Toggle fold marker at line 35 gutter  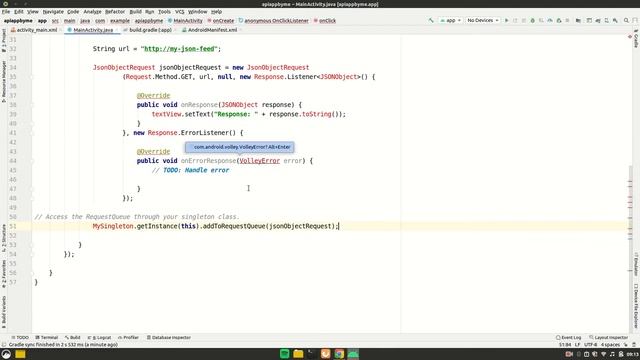point(31,77)
